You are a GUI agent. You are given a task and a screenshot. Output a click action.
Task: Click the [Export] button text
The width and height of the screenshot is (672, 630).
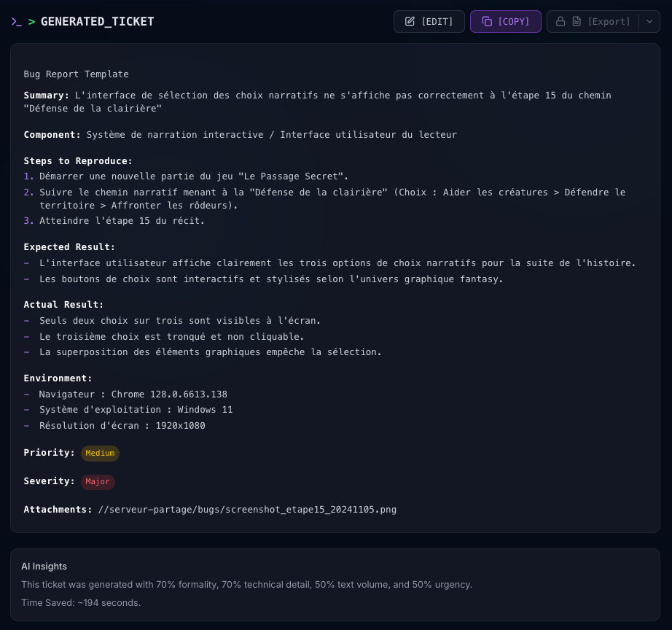609,22
